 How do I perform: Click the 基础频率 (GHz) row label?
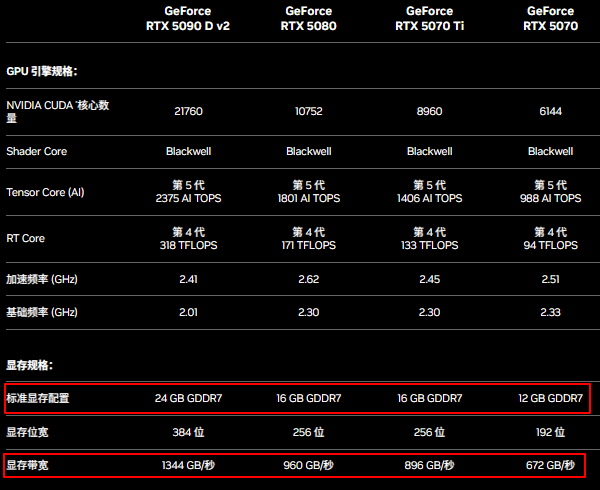42,313
